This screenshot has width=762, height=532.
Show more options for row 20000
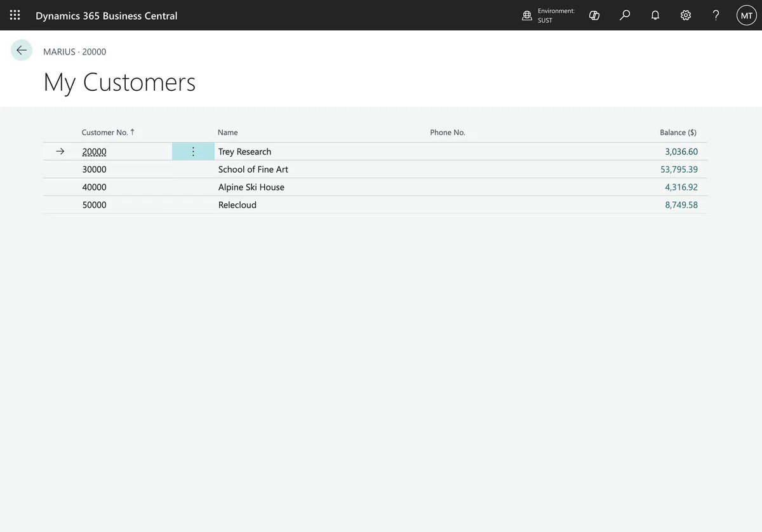(193, 152)
